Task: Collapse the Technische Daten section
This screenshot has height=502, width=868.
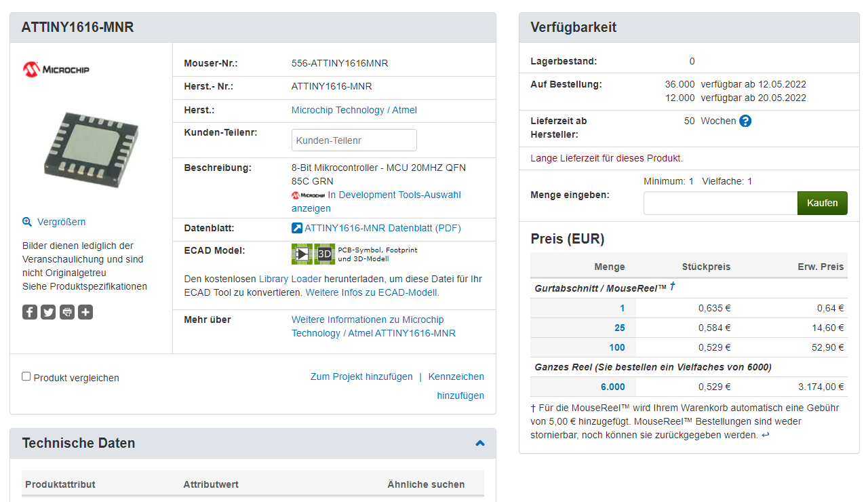Action: [480, 443]
